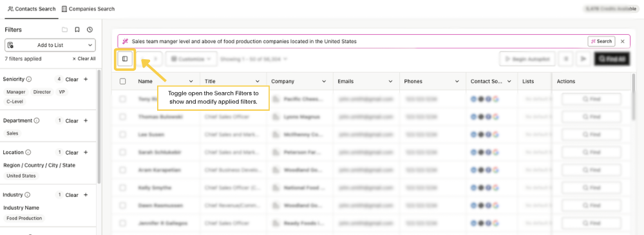Click the Sales department chip
This screenshot has width=644, height=235.
click(12, 133)
